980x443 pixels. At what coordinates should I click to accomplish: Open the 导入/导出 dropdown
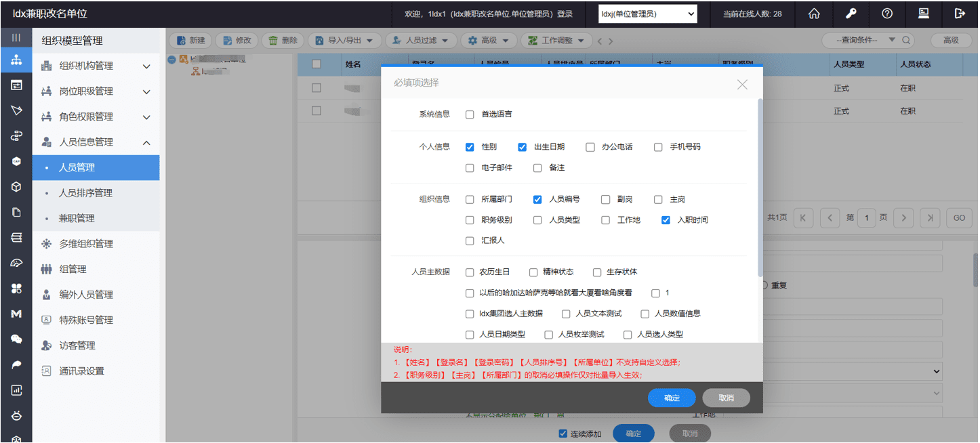(x=344, y=41)
